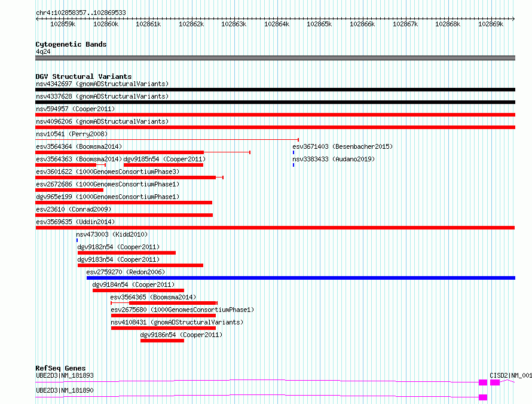Click the 102864k ruler tick label
This screenshot has height=404, width=532.
277,24
